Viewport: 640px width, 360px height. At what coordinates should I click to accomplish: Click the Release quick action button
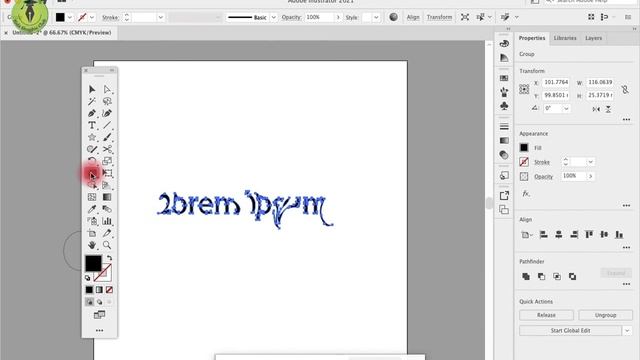546,315
